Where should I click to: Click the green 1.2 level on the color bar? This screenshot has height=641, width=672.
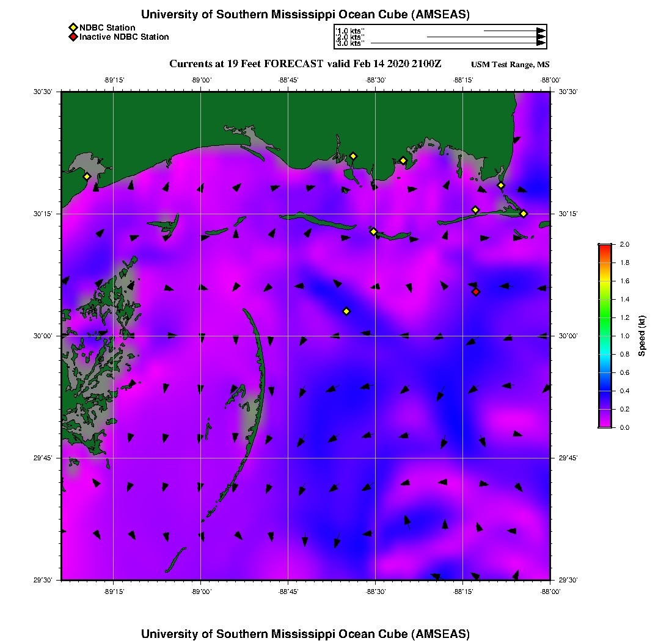point(604,317)
